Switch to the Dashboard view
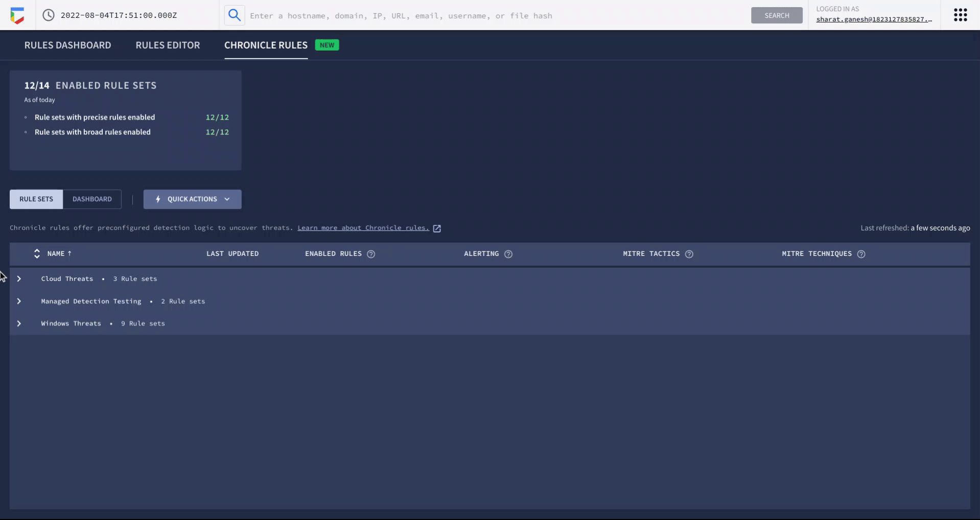 click(x=92, y=199)
